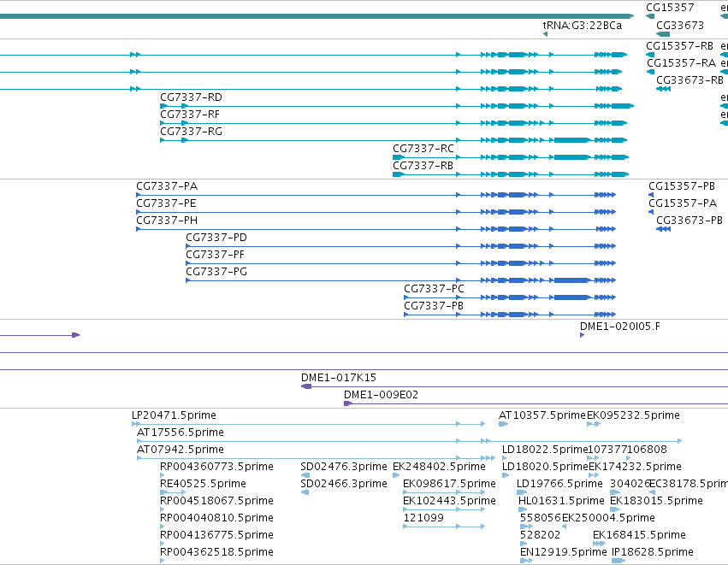Select the 528202 EST label

540,535
